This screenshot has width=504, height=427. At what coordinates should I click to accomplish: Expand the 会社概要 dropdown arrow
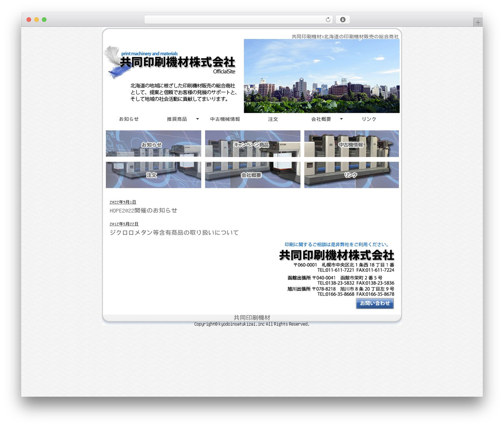[341, 119]
